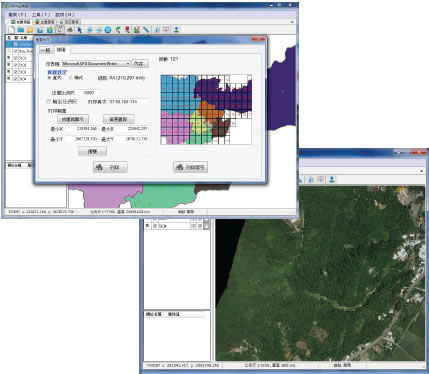Click the Printer toolbar icon
Screen dimensions: 429x374
70,30
